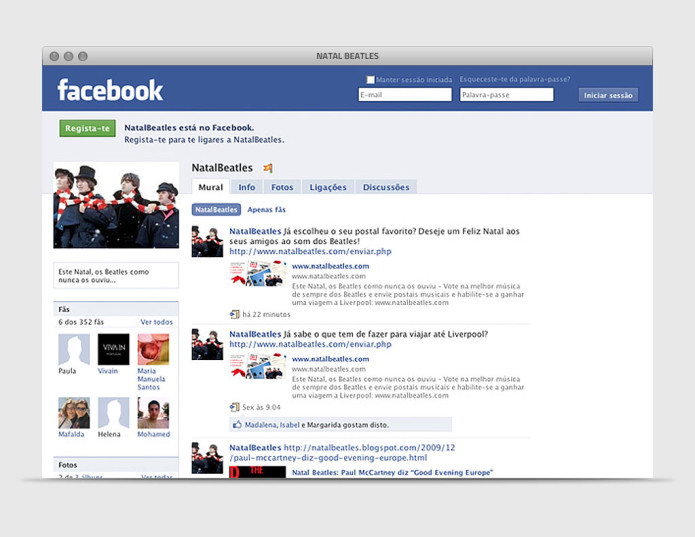Focus the E-mail input field
Viewport: 695px width, 537px height.
[x=405, y=95]
